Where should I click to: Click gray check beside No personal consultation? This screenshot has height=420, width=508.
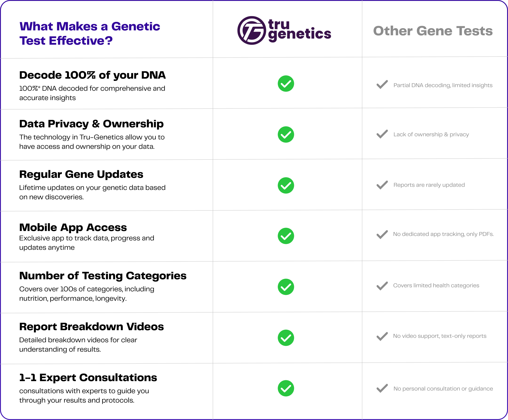(382, 388)
